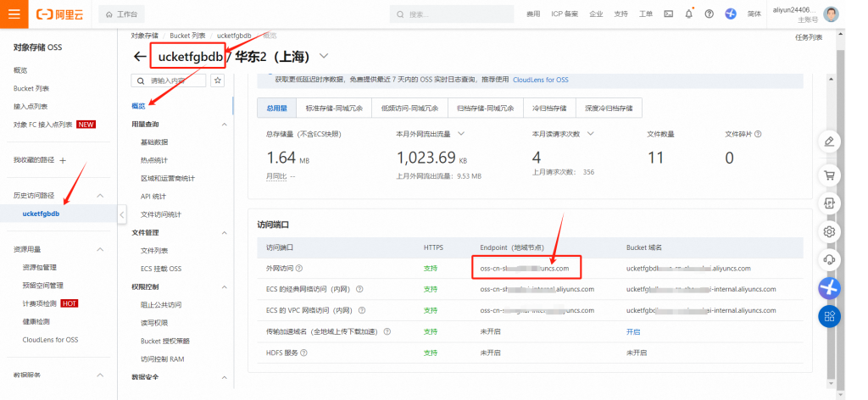Viewport: 868px width, 400px height.
Task: Collapse the 资源用量 section
Action: click(x=100, y=249)
